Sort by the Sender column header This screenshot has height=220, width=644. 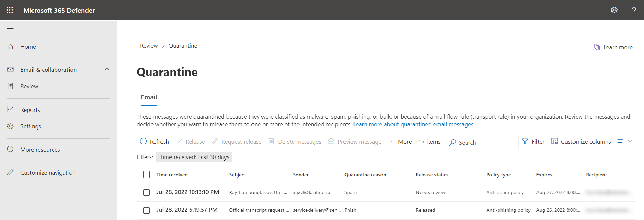point(301,175)
